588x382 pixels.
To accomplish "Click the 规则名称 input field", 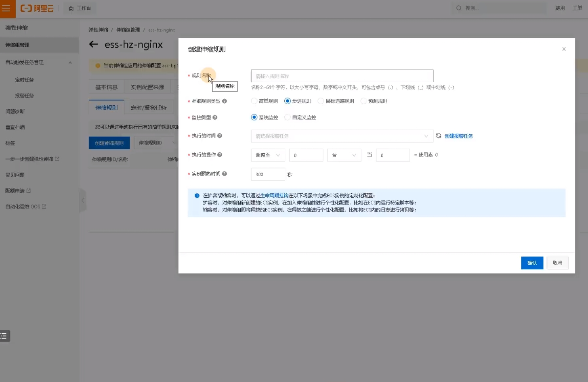I will click(x=342, y=76).
